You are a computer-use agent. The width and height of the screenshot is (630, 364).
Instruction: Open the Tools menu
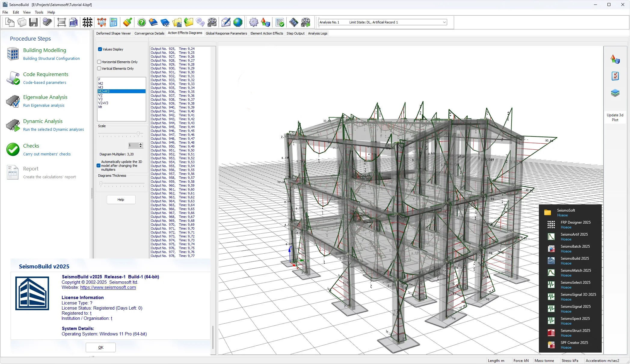pyautogui.click(x=39, y=12)
